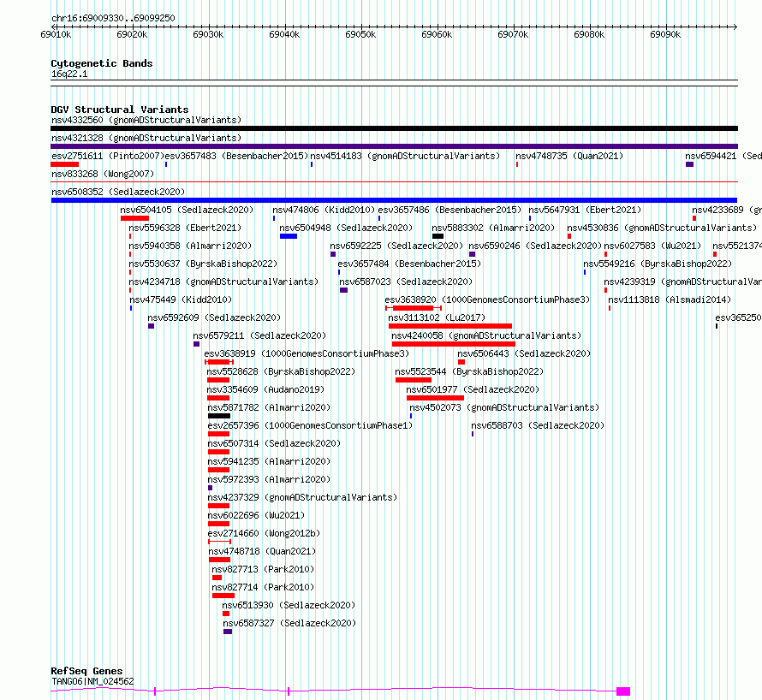
Task: Click the red bar under nsv827714
Action: (223, 596)
